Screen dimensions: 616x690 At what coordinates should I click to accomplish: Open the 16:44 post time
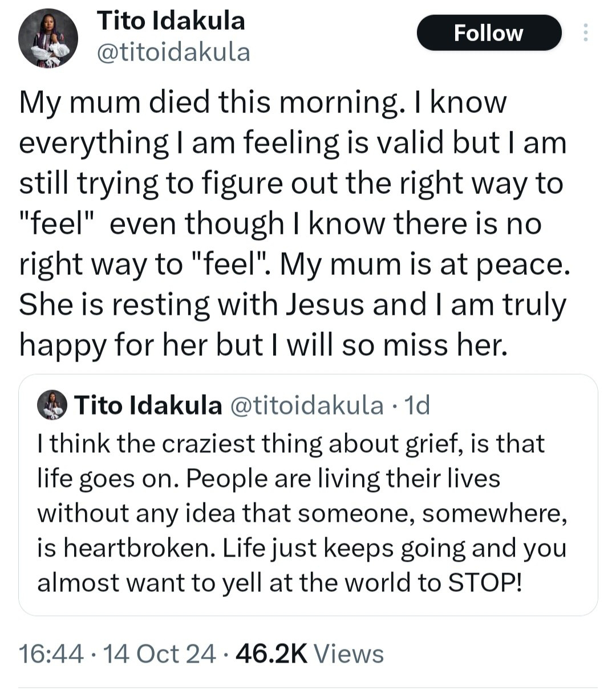click(x=52, y=654)
